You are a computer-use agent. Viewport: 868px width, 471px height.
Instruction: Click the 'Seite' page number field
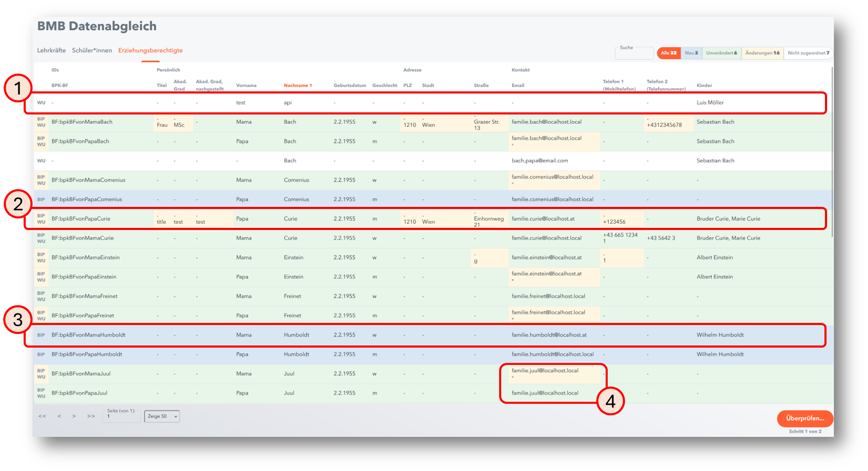click(122, 417)
